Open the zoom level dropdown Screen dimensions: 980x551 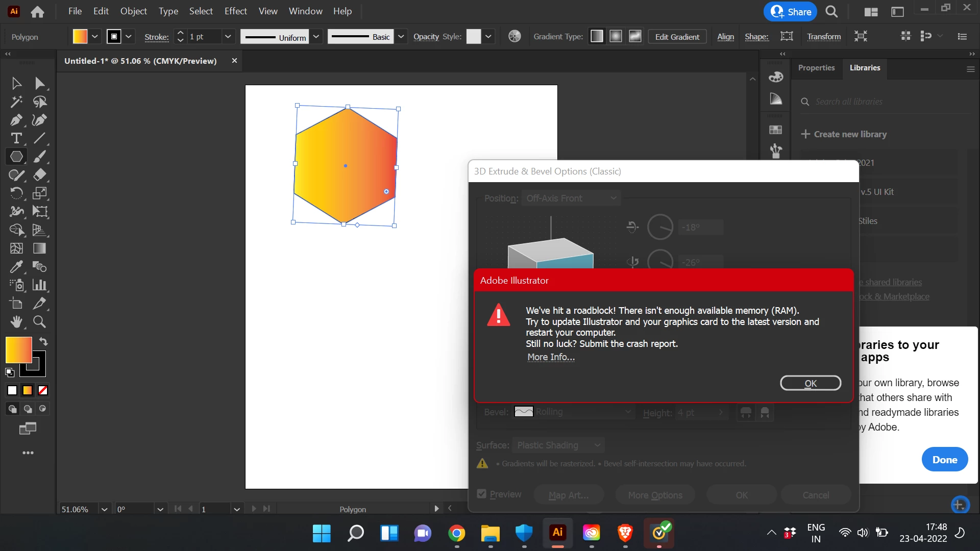pyautogui.click(x=104, y=509)
